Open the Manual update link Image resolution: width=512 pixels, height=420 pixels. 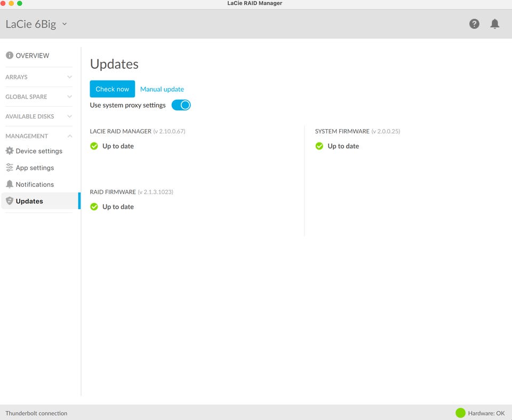click(162, 89)
